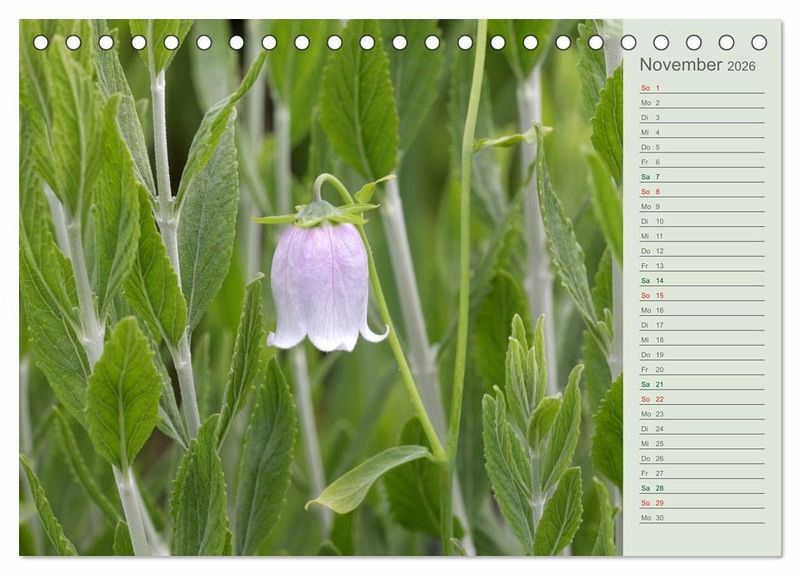The image size is (800, 575).
Task: Select the So 22 date row
Action: tap(702, 398)
